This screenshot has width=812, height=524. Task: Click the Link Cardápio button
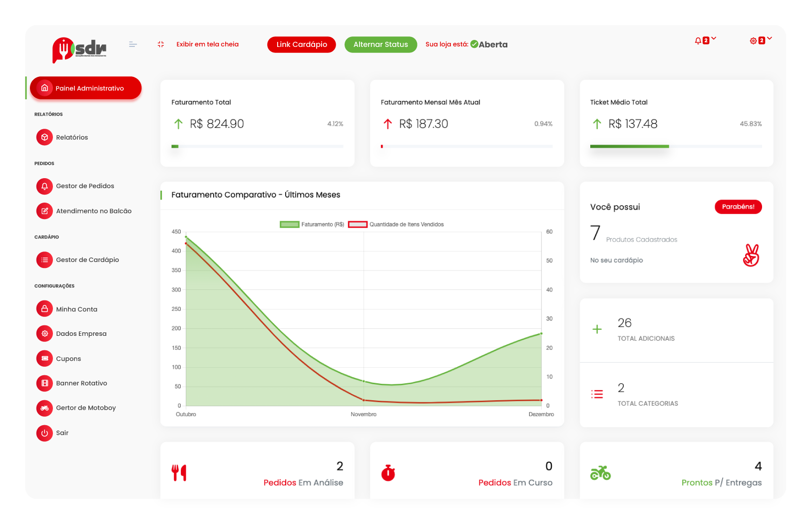click(302, 44)
